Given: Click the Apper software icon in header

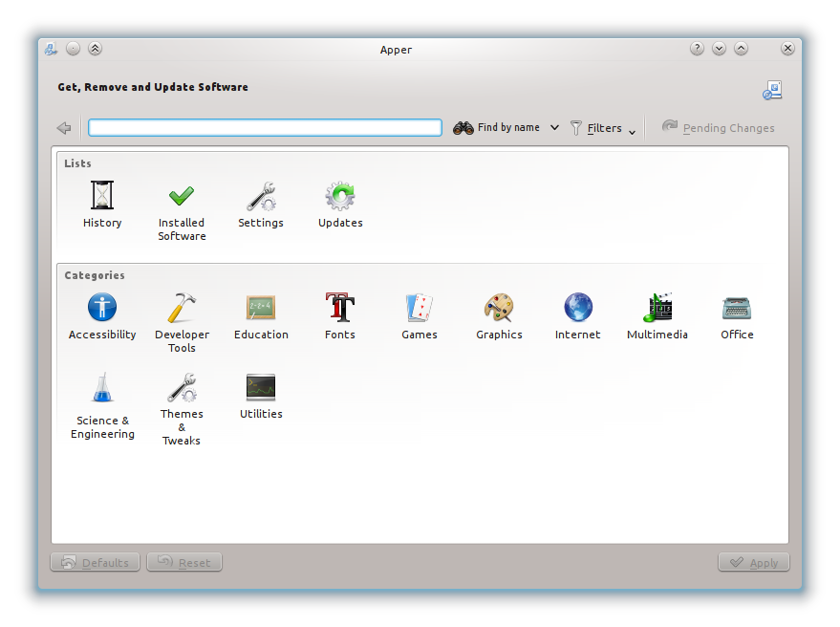Looking at the screenshot, I should point(772,90).
